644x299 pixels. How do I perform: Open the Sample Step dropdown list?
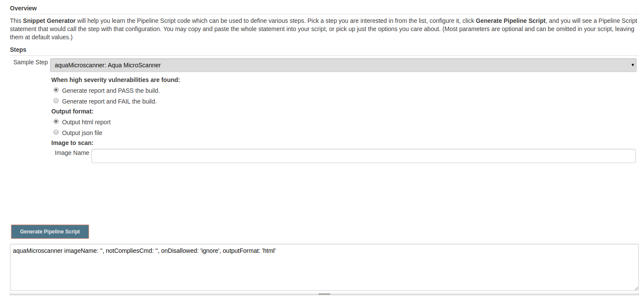[343, 65]
